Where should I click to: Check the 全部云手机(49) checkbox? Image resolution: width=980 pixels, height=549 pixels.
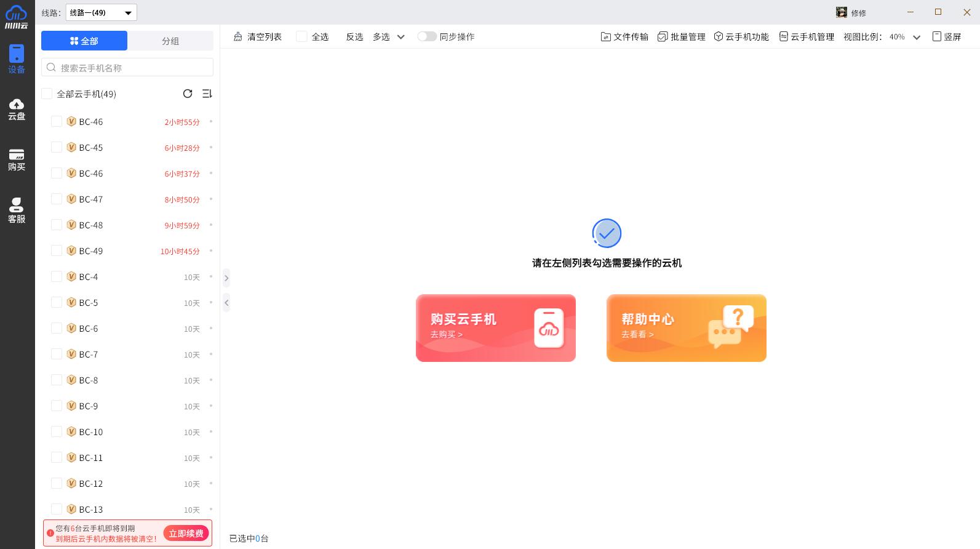pos(47,94)
